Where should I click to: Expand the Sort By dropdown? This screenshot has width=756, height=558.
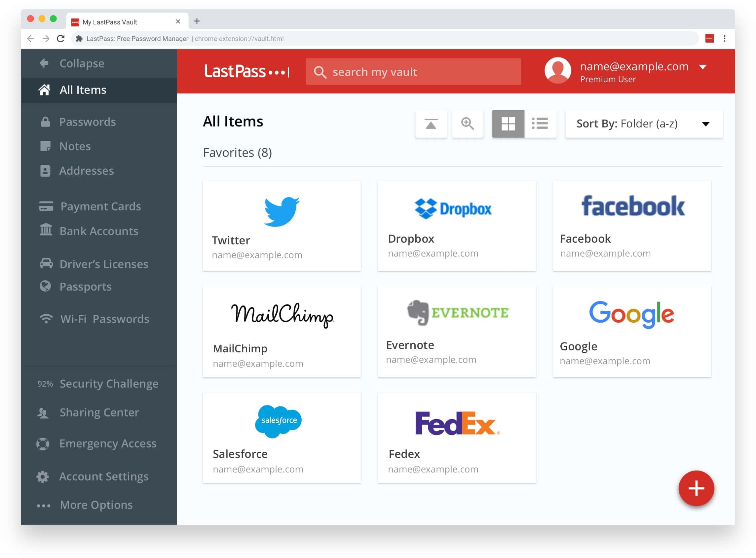click(707, 123)
